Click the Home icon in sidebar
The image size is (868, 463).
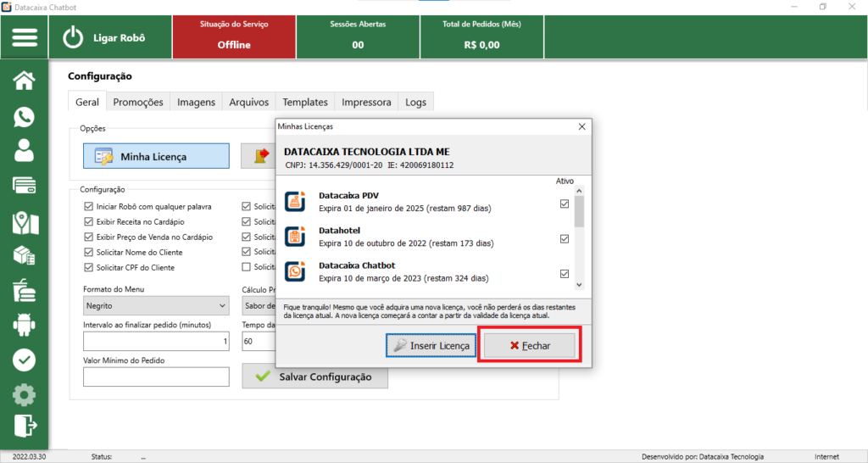pos(25,81)
